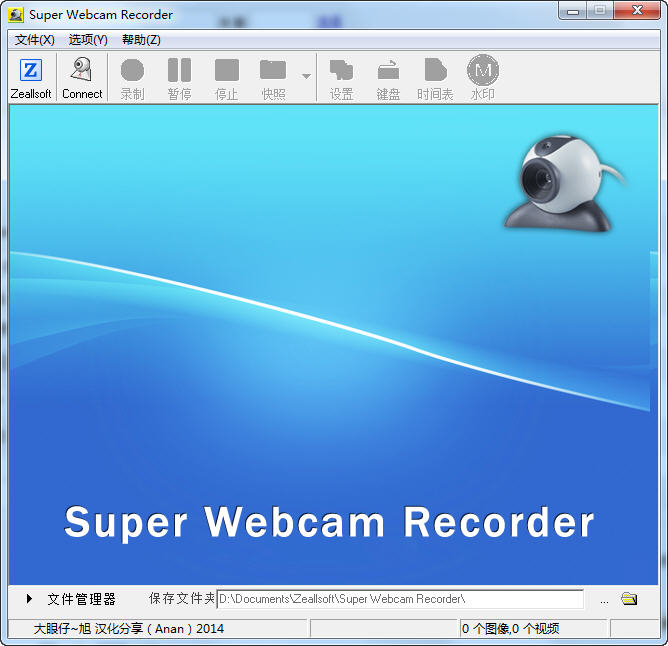
Task: Expand the 文件管理器 panel triangle
Action: click(29, 599)
